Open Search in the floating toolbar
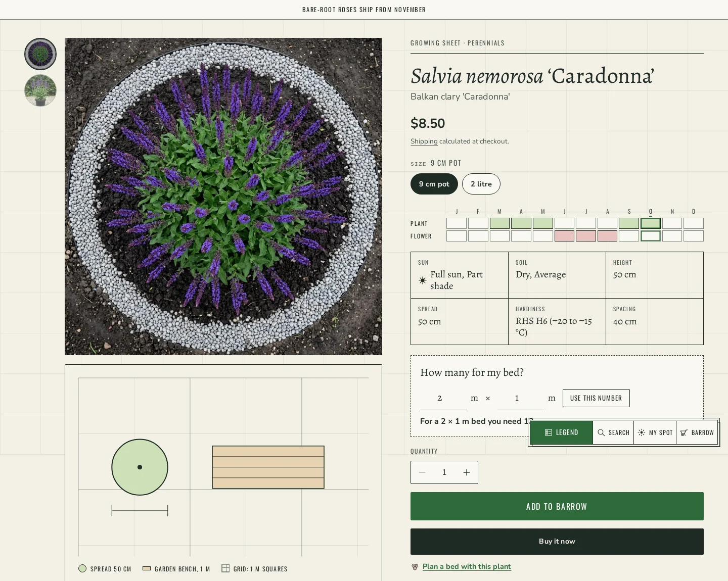The width and height of the screenshot is (728, 581). [x=613, y=432]
